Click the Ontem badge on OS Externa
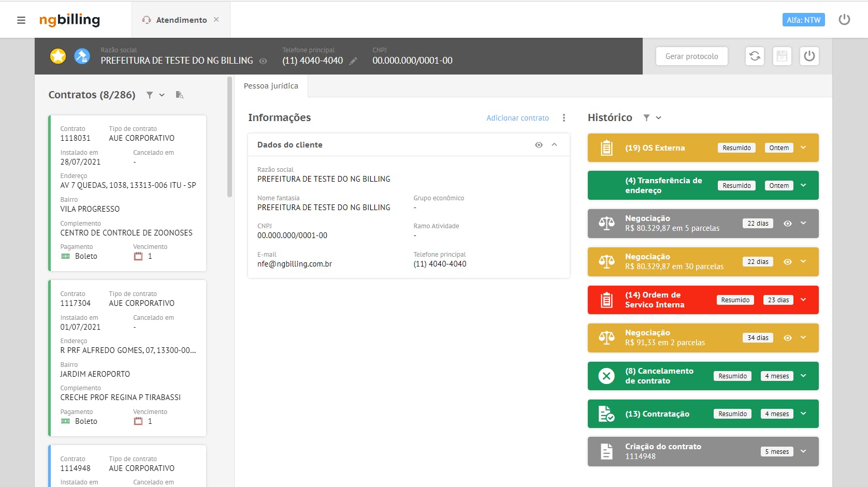Screen dimensions: 868x487 pos(779,148)
